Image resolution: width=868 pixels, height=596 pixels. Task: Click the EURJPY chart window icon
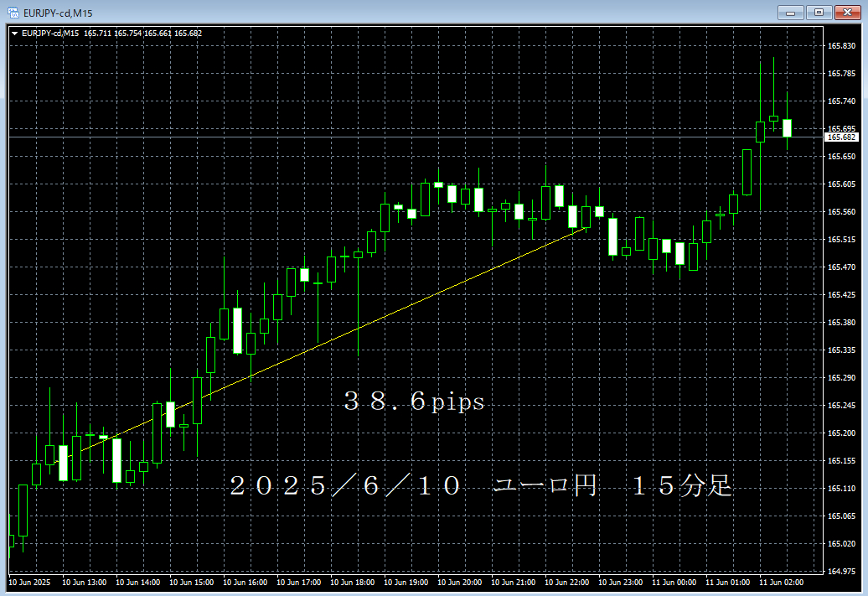coord(13,13)
